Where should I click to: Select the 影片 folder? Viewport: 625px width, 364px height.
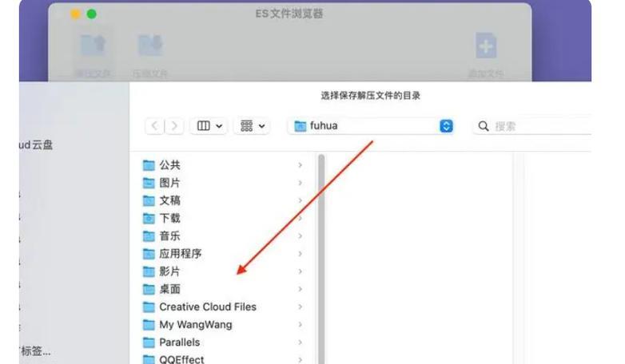tap(223, 271)
